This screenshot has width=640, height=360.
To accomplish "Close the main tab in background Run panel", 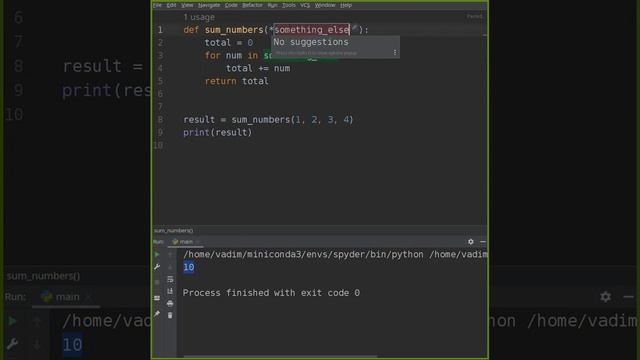I will pos(89,297).
